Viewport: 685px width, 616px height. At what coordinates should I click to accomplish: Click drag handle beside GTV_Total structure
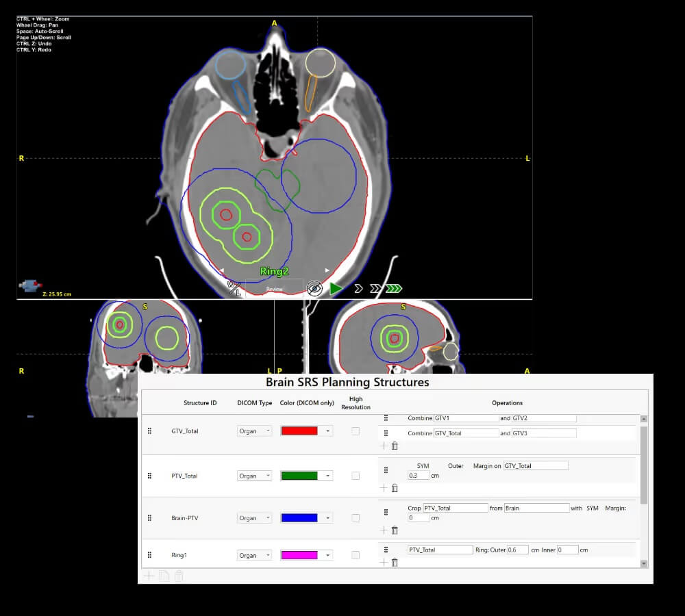coord(149,431)
